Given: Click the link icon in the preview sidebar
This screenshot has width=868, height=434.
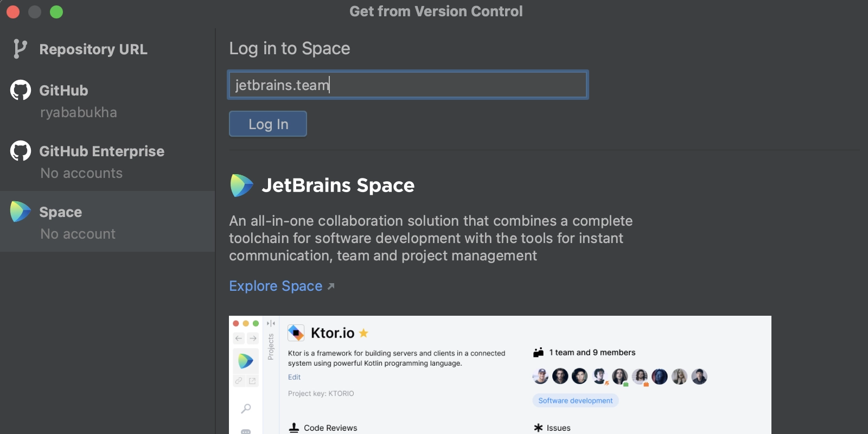Looking at the screenshot, I should click(x=239, y=381).
